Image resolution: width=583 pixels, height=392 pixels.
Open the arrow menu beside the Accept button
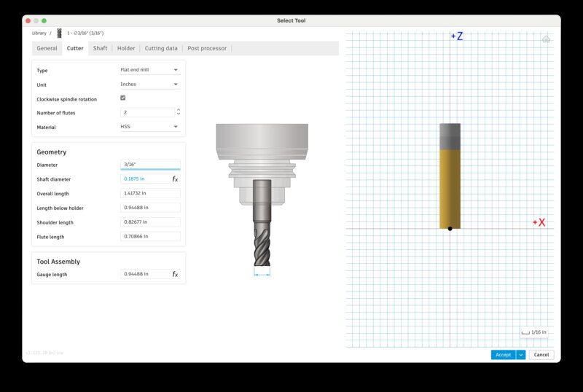click(x=520, y=355)
